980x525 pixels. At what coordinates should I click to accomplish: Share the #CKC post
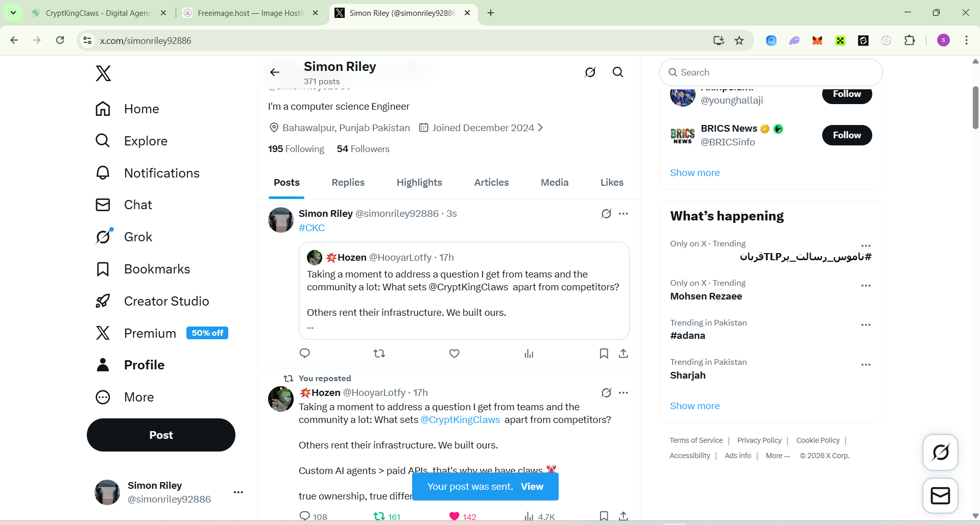[x=623, y=353]
